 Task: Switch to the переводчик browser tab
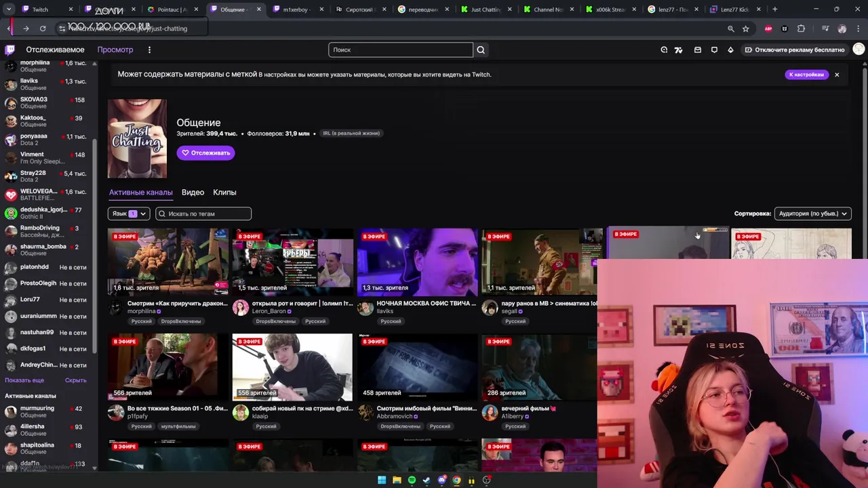tap(422, 9)
